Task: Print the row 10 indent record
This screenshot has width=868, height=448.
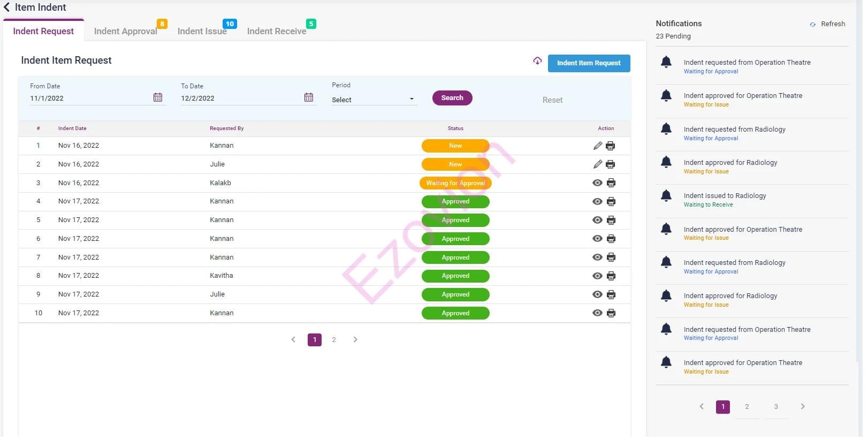Action: [x=611, y=313]
